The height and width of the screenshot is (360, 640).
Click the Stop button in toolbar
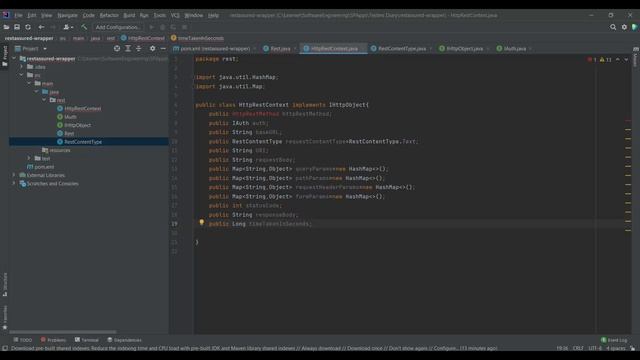click(x=184, y=27)
